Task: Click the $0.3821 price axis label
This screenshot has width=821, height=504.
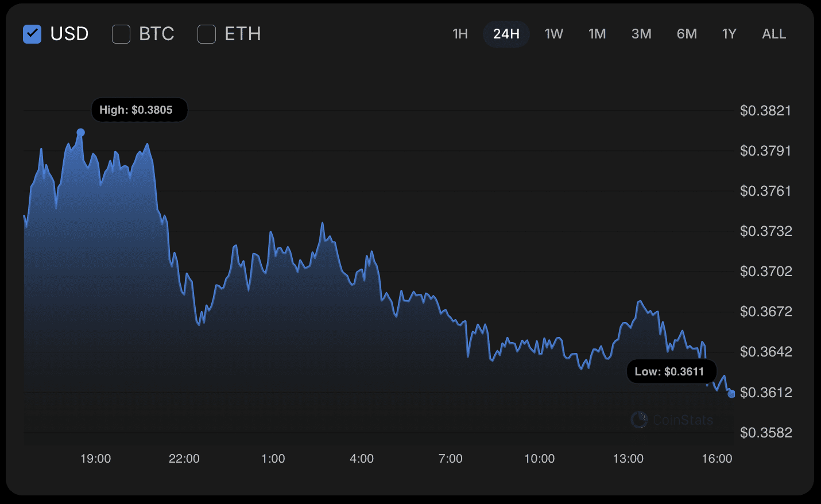Action: (765, 111)
